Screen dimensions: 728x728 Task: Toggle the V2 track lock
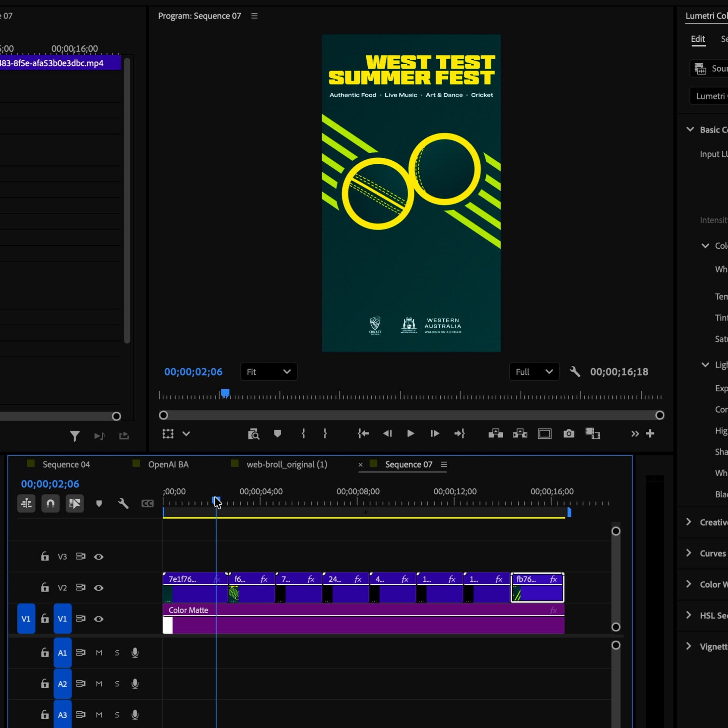click(x=45, y=587)
